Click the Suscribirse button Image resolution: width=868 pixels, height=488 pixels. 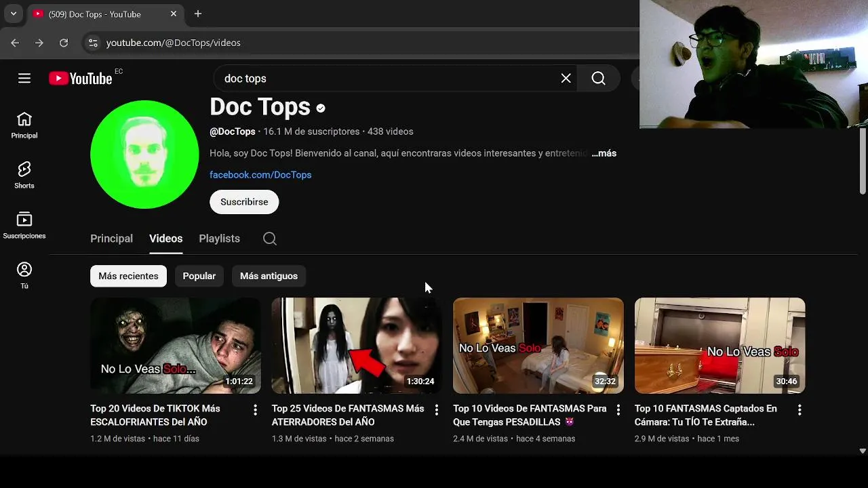(244, 202)
